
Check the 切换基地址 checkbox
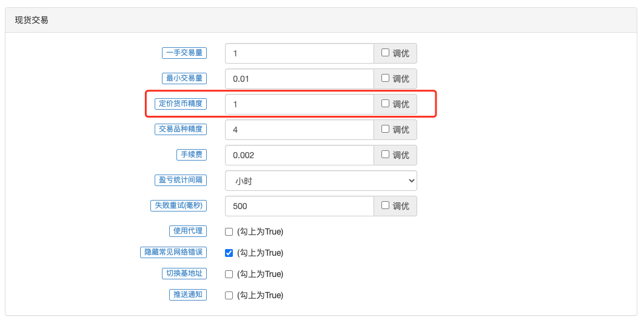point(229,274)
